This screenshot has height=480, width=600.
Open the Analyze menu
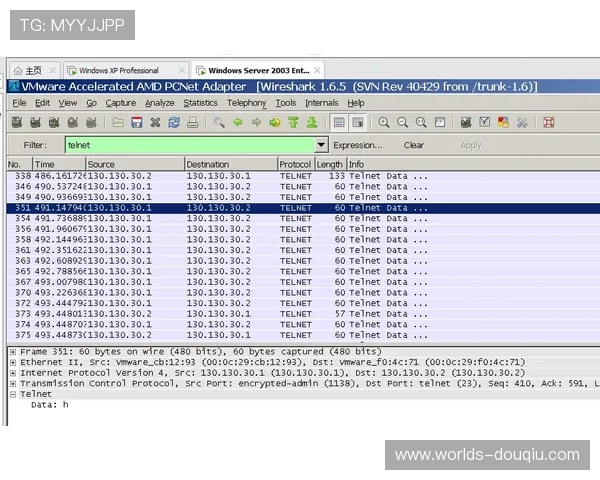(x=160, y=103)
